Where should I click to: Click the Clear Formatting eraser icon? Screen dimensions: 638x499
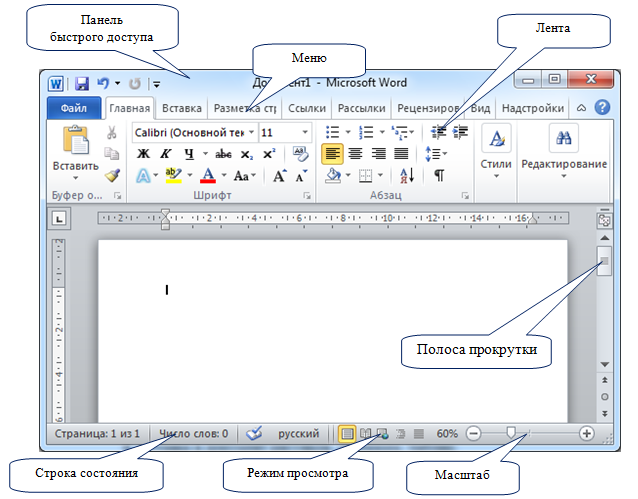click(300, 153)
